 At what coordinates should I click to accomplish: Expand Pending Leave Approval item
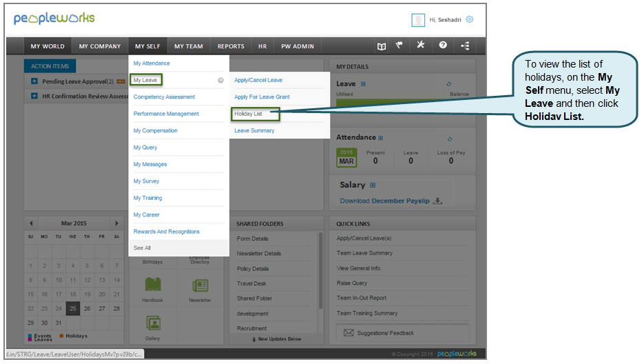point(34,81)
